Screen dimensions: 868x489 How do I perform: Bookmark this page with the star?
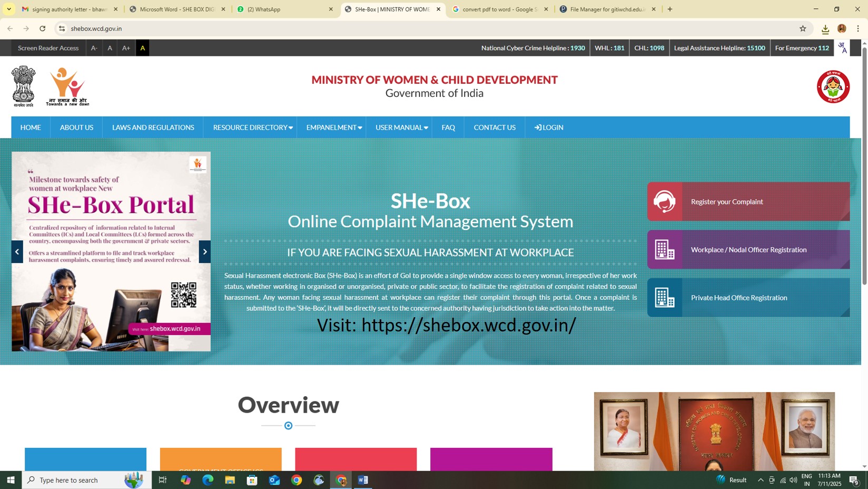[x=803, y=28]
